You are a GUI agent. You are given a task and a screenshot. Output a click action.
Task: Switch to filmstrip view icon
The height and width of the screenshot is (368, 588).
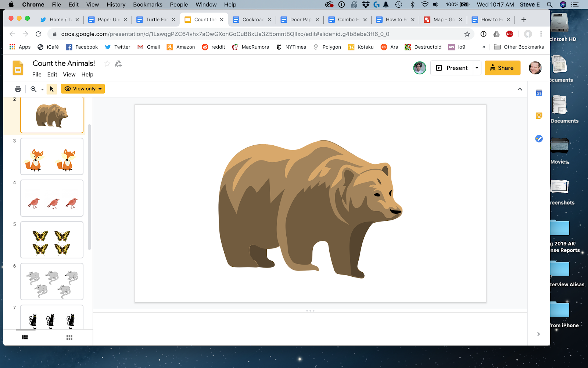[25, 337]
